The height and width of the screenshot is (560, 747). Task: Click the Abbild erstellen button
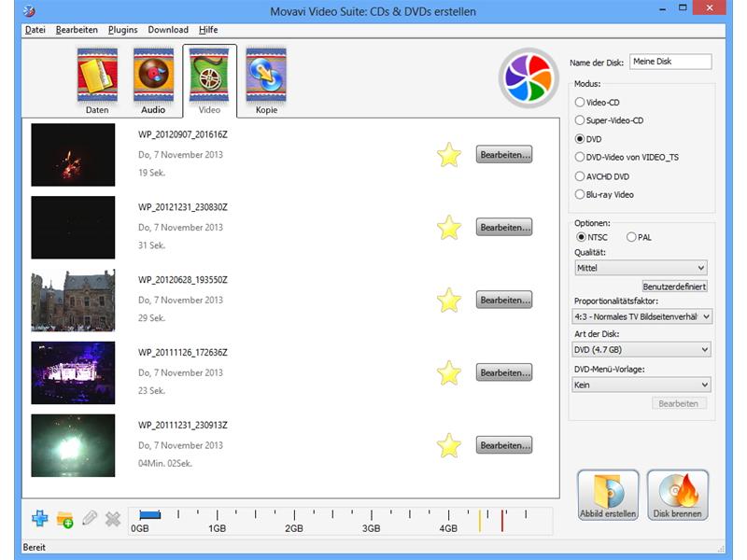coord(608,496)
